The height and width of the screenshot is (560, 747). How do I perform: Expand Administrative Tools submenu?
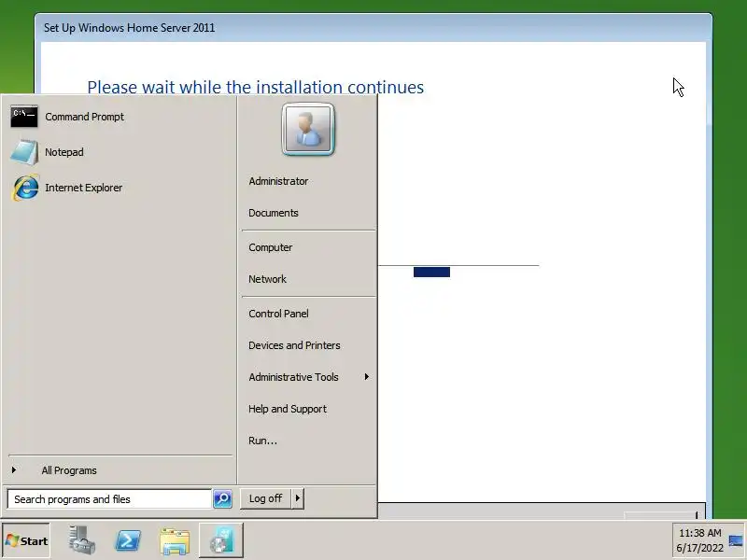click(309, 377)
